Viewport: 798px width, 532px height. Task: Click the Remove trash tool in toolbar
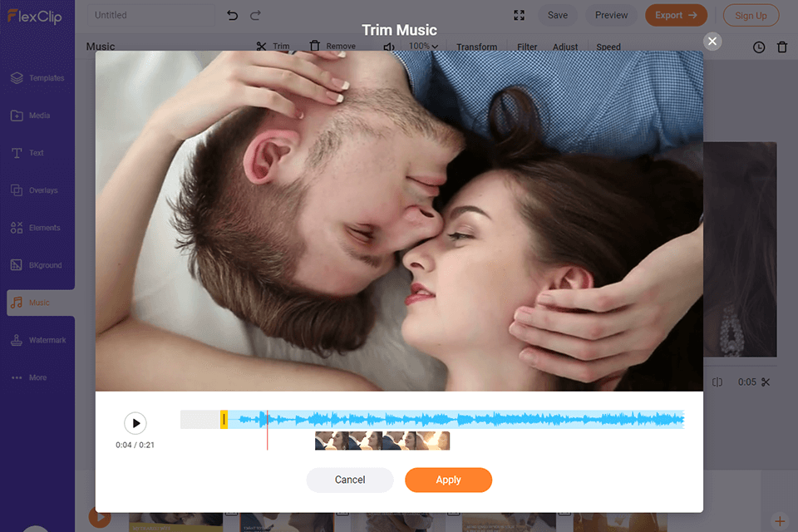pos(332,47)
